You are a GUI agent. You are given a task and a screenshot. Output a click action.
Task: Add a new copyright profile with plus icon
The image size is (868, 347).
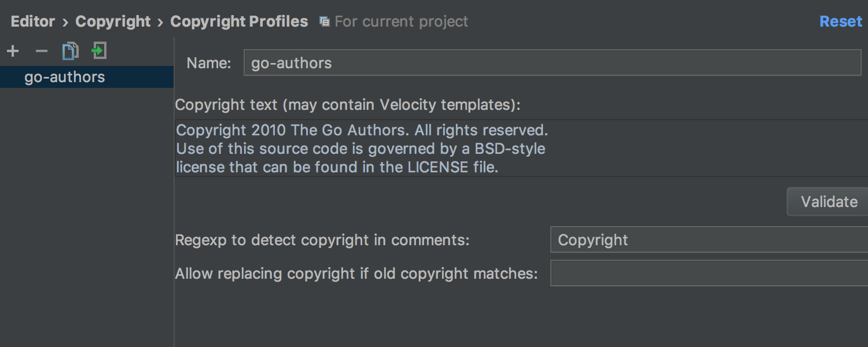(x=13, y=51)
